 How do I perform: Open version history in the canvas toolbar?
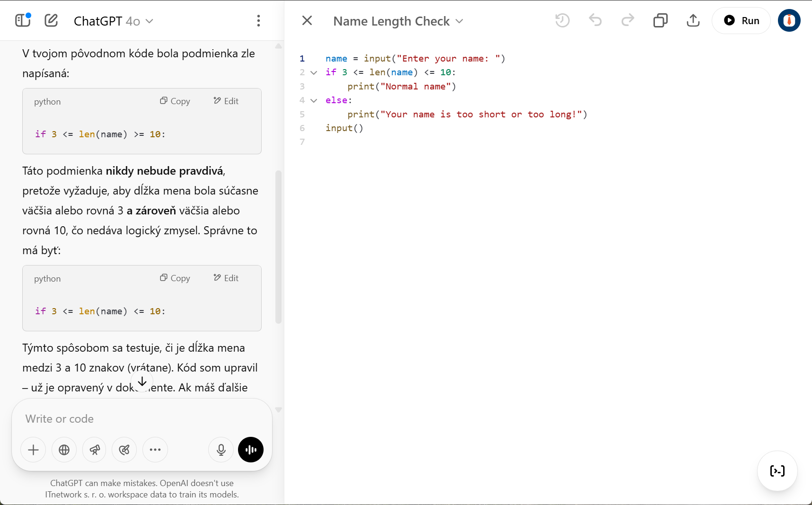pos(562,20)
